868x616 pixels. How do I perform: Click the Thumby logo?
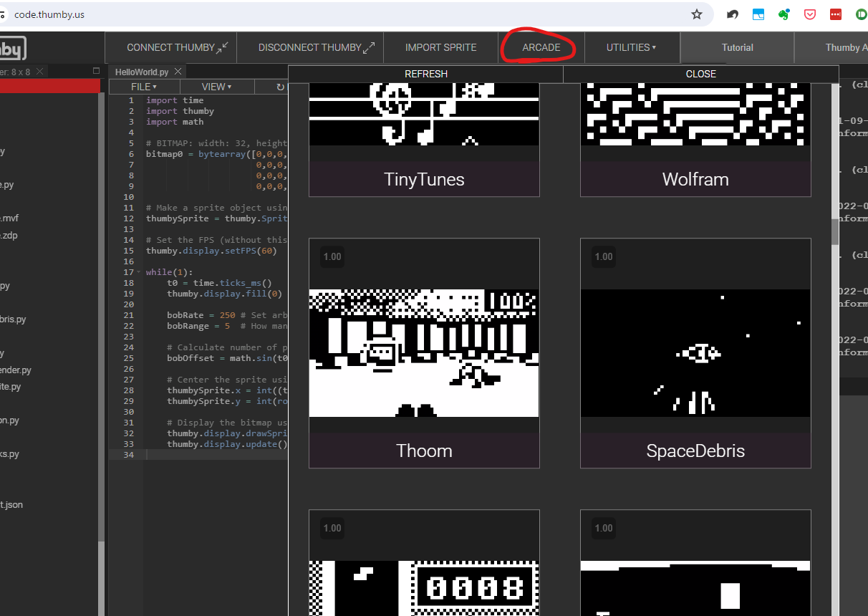11,48
